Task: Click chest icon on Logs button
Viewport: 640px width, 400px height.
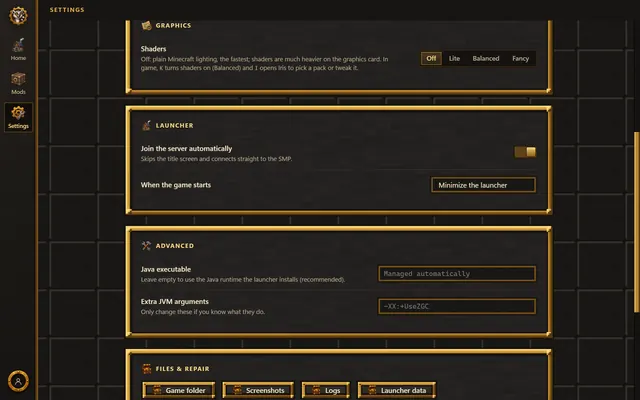Action: (316, 390)
